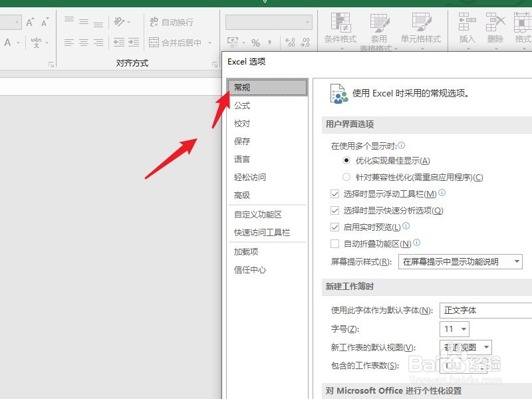
Task: Click info icon beside 自动折叠功能区
Action: (x=417, y=242)
